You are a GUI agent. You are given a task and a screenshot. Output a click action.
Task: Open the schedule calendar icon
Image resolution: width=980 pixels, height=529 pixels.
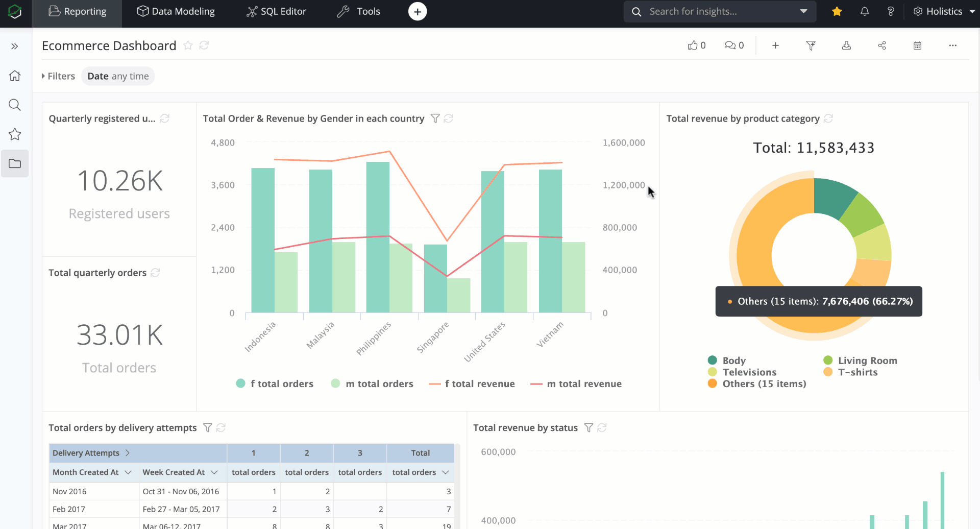pyautogui.click(x=917, y=45)
